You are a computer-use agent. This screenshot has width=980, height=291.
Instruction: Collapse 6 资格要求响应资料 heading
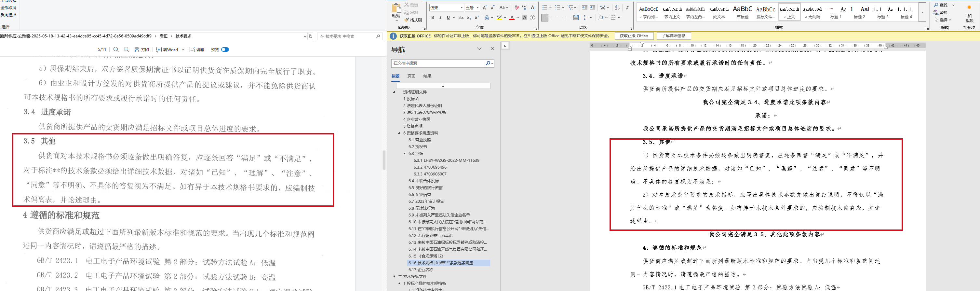(399, 133)
